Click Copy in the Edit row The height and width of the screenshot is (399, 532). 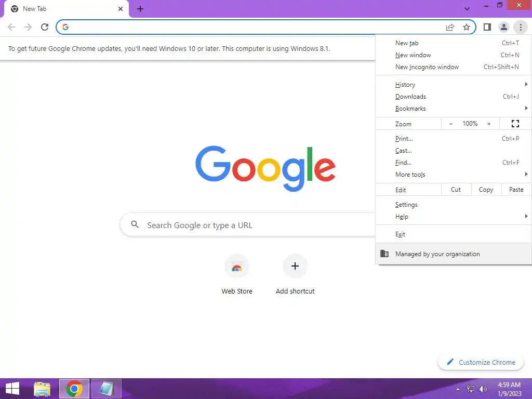pyautogui.click(x=486, y=190)
